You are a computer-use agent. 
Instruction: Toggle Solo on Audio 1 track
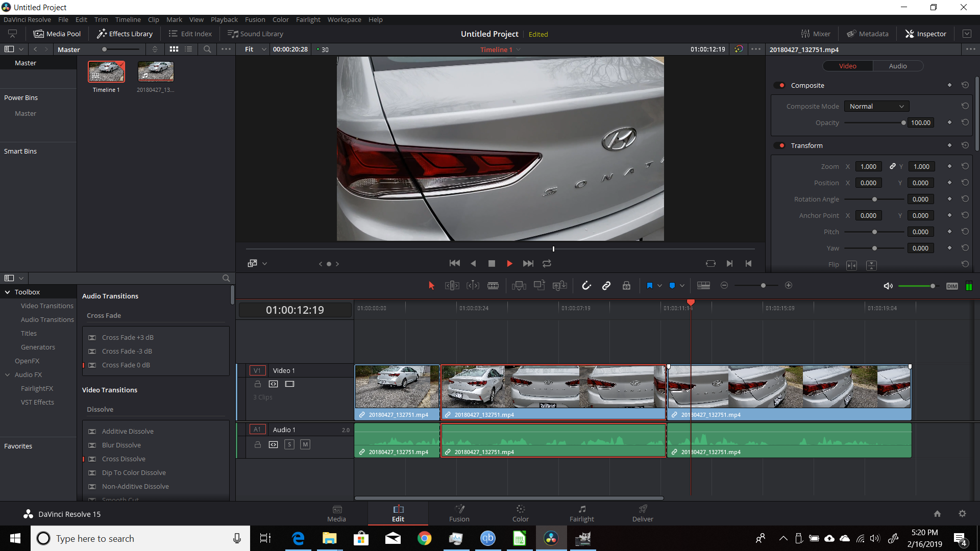(289, 444)
